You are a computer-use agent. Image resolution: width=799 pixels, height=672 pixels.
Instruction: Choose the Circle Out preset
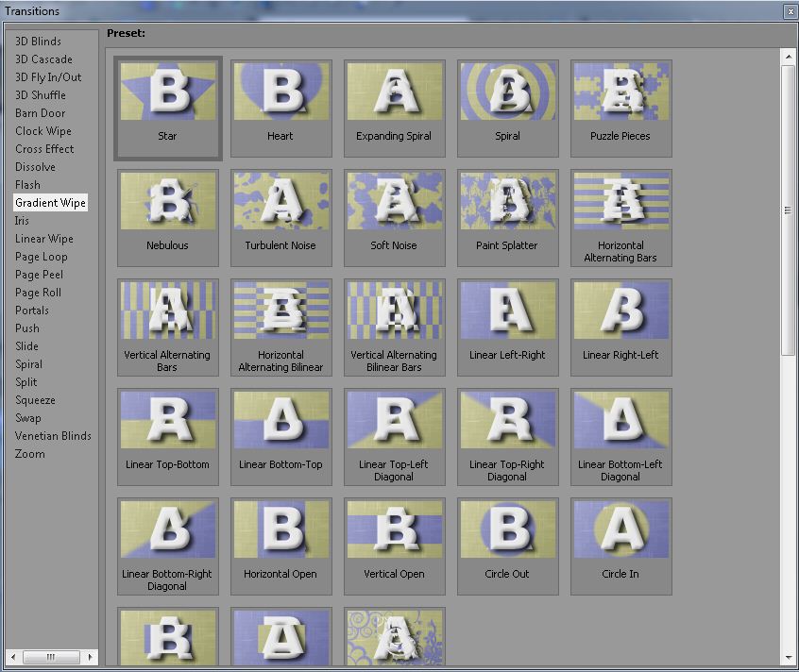click(507, 546)
